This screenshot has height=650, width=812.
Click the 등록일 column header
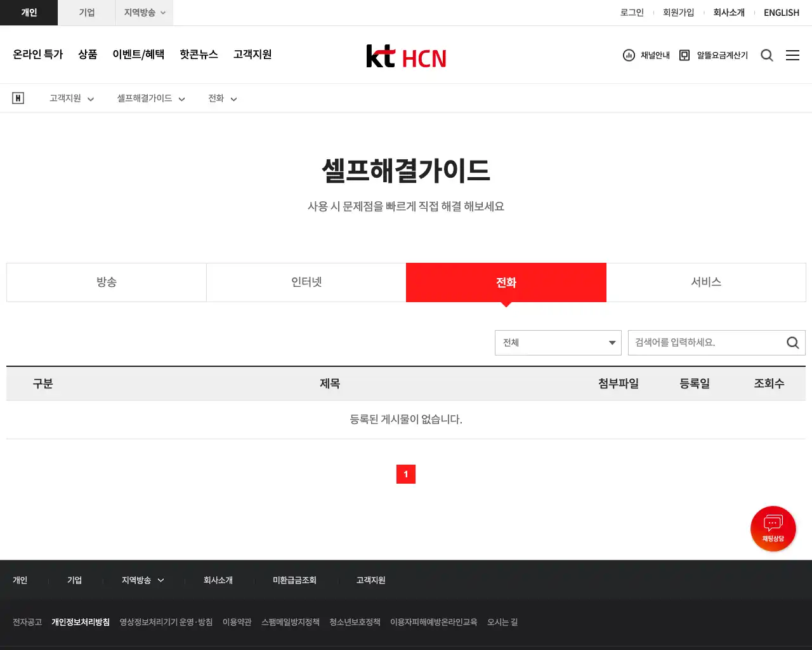coord(695,383)
